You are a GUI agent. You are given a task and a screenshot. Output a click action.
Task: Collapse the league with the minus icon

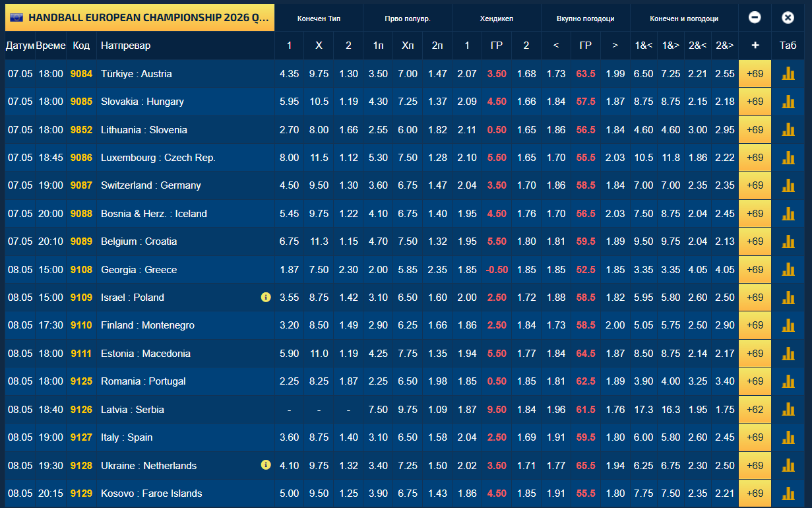point(755,18)
